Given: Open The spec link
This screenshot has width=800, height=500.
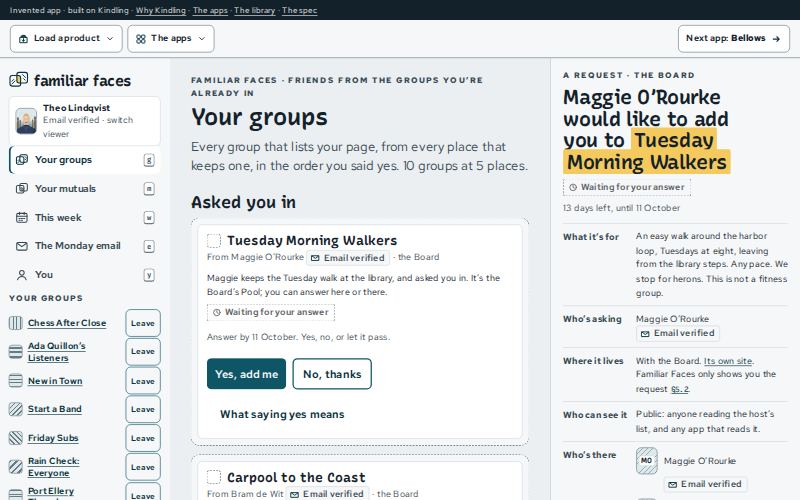Looking at the screenshot, I should (299, 10).
